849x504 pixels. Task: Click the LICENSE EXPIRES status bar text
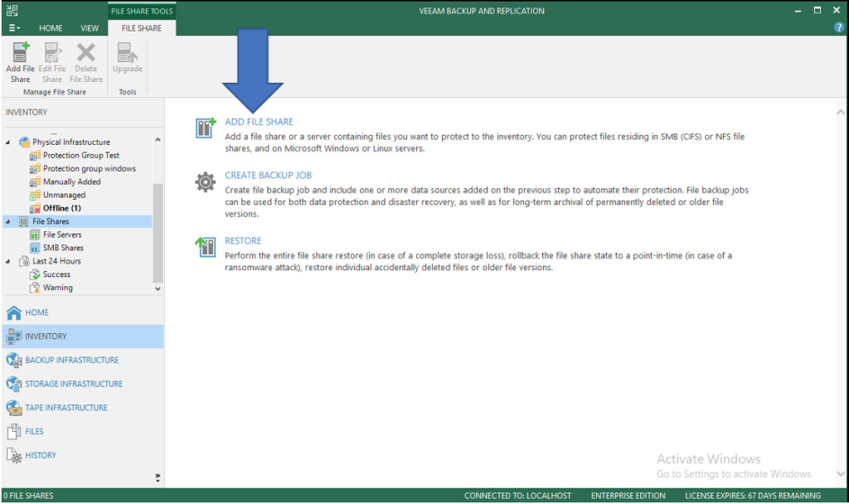(753, 496)
